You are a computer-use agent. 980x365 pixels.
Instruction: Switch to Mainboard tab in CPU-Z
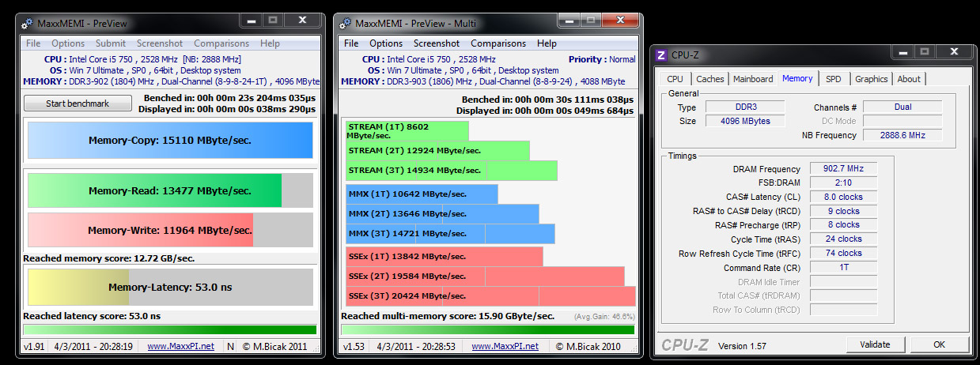(753, 79)
